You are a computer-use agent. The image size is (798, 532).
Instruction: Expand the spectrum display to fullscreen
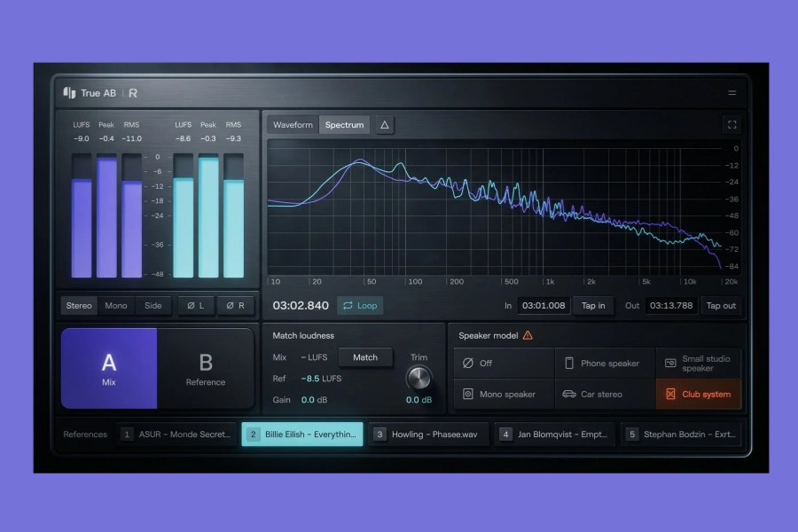tap(731, 125)
